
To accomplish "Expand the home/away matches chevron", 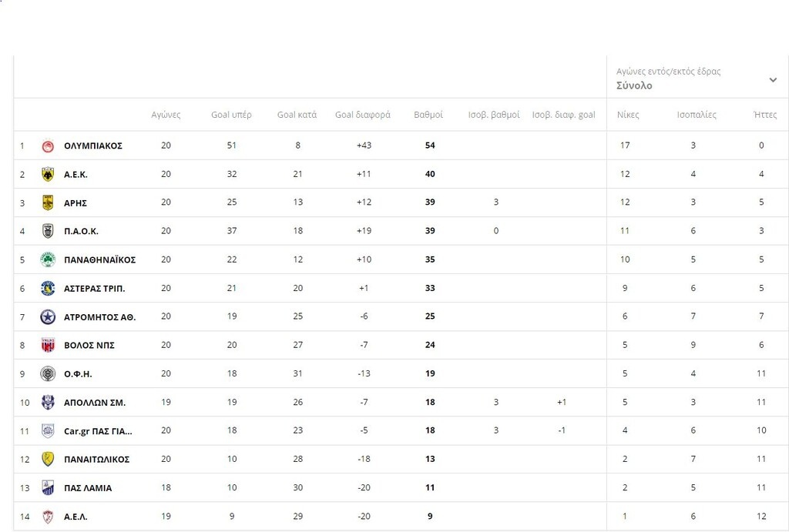I will [x=772, y=79].
